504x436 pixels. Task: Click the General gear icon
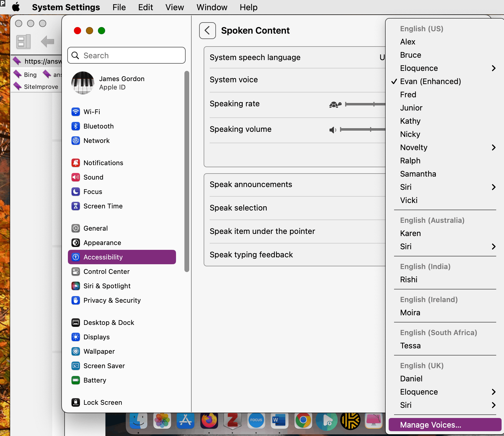click(x=76, y=228)
